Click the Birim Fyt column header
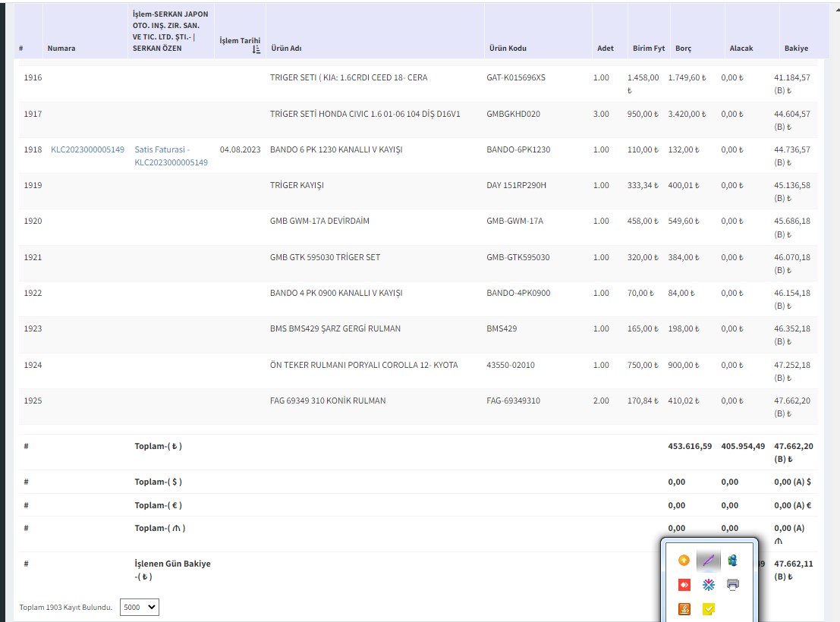 coord(648,49)
